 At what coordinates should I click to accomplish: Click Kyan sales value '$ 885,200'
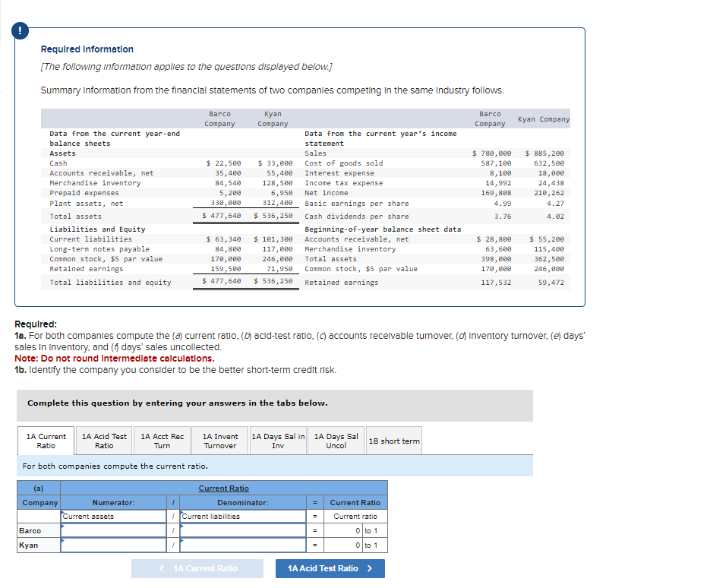coord(544,153)
